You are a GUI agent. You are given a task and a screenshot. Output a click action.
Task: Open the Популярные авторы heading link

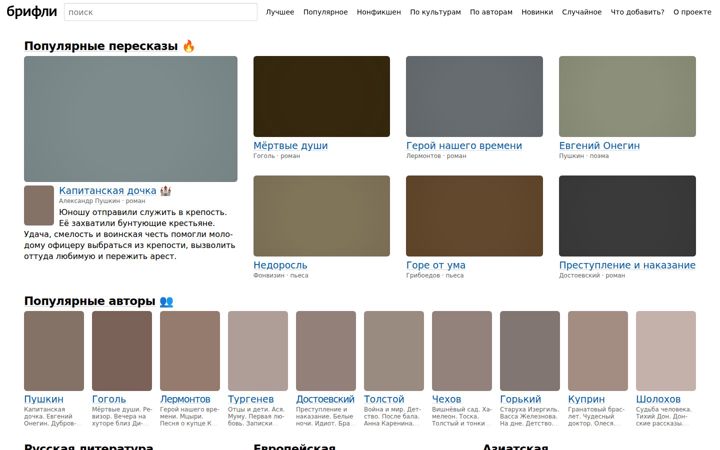pyautogui.click(x=90, y=301)
